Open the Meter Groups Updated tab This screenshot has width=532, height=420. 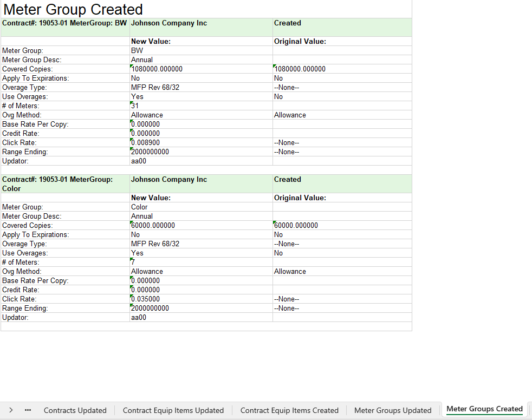click(x=393, y=410)
